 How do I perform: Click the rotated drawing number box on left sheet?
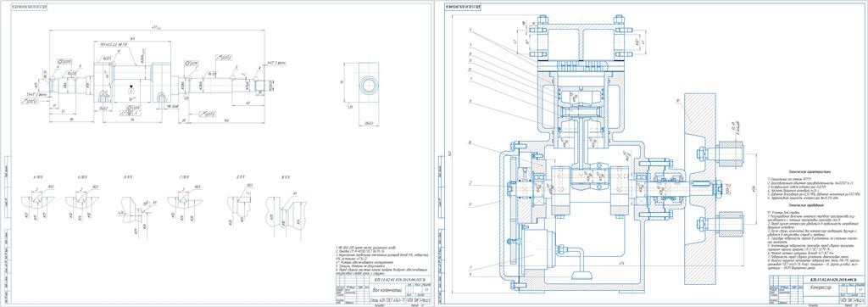28,7
